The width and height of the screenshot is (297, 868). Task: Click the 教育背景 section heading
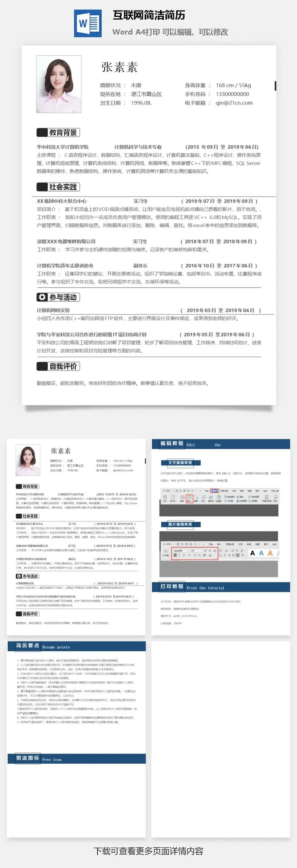click(59, 133)
